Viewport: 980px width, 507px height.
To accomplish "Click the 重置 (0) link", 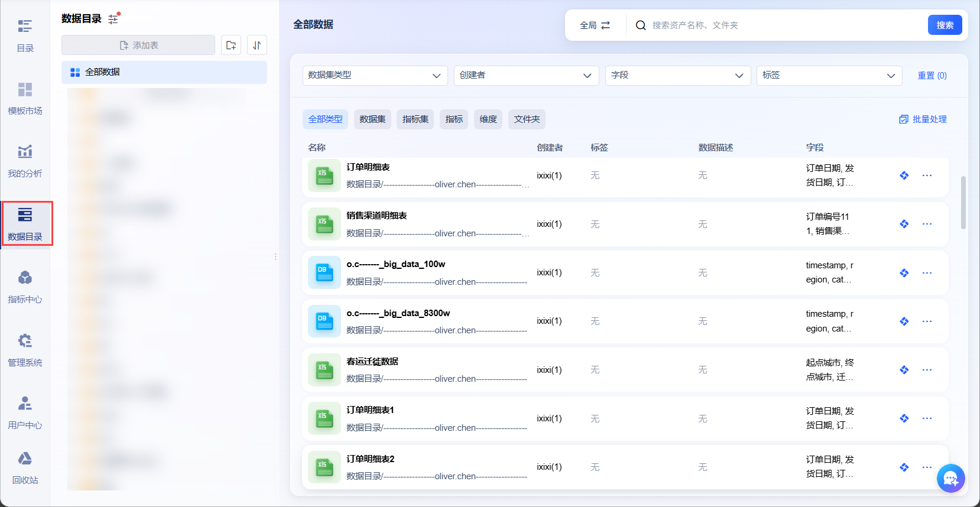I will tap(932, 76).
